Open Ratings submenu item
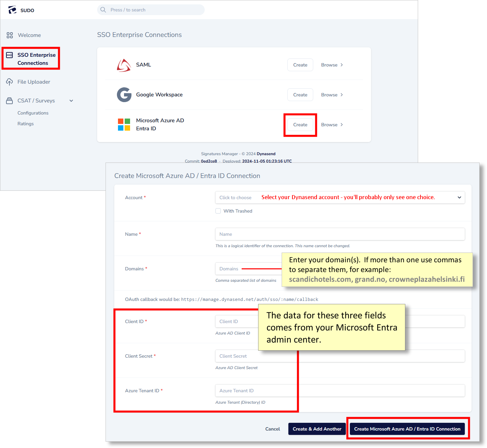487x448 pixels. [26, 124]
